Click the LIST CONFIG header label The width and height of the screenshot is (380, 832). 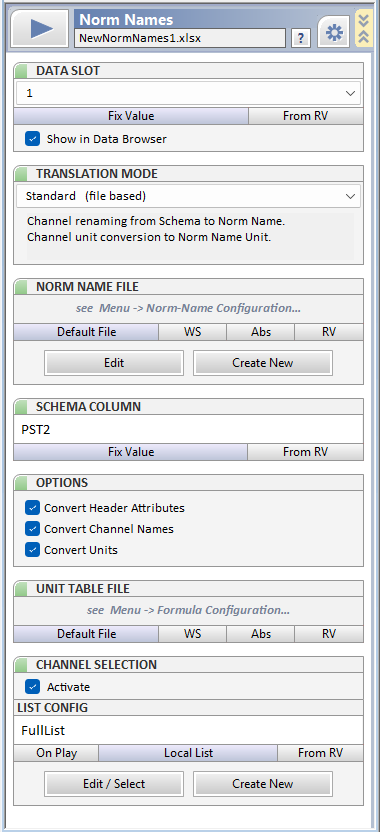(x=53, y=708)
